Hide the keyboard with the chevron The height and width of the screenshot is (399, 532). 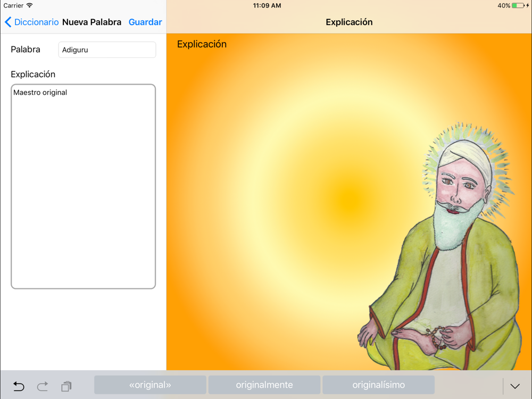click(515, 386)
